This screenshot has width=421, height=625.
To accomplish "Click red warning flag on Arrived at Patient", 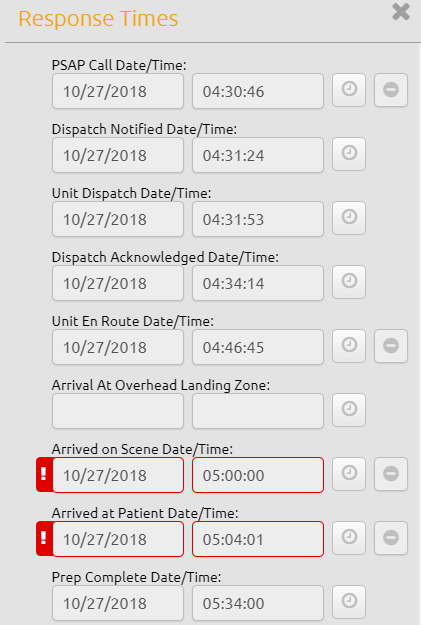I will [x=44, y=539].
